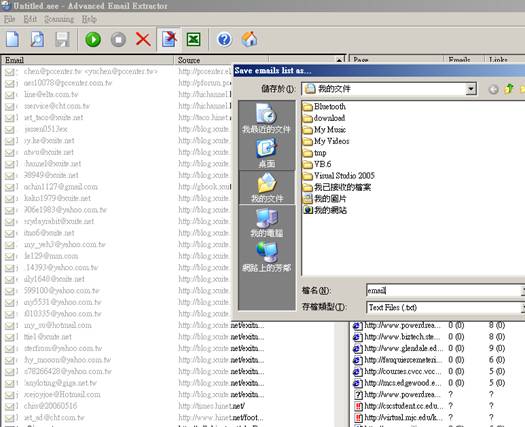Click the Back arrow in save dialog
Viewport: 525px width, 427px height.
coord(493,89)
